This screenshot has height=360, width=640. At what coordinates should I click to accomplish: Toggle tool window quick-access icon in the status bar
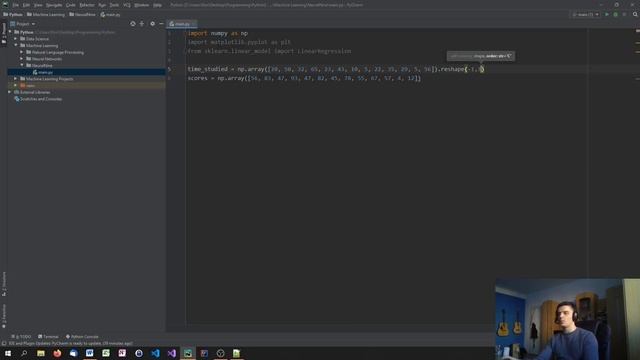[x=4, y=343]
